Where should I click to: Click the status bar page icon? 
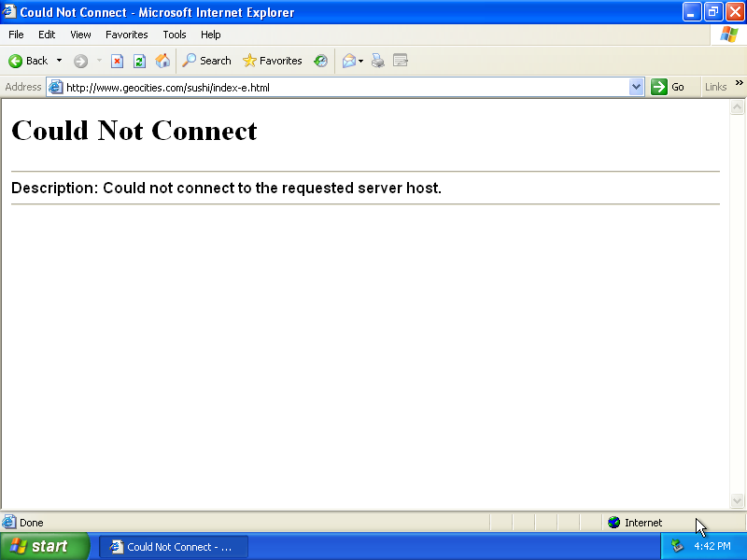8,522
